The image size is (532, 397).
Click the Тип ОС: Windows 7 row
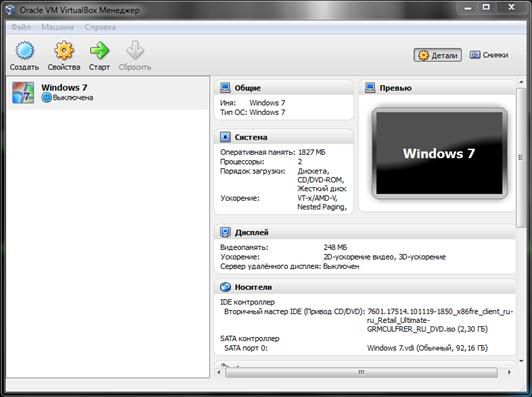click(x=253, y=112)
